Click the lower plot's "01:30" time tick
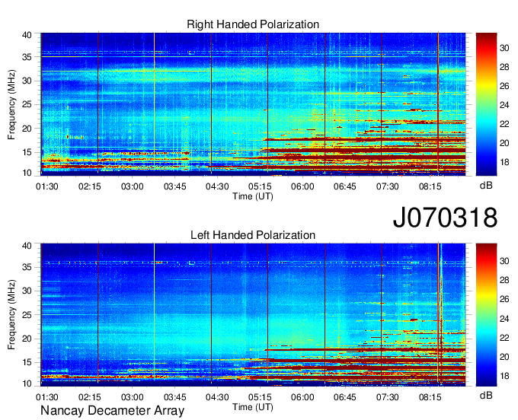Viewport: 518px width, 420px height. (47, 397)
